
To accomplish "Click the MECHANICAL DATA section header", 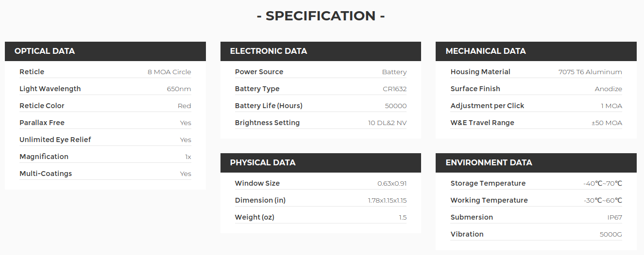I will [486, 51].
